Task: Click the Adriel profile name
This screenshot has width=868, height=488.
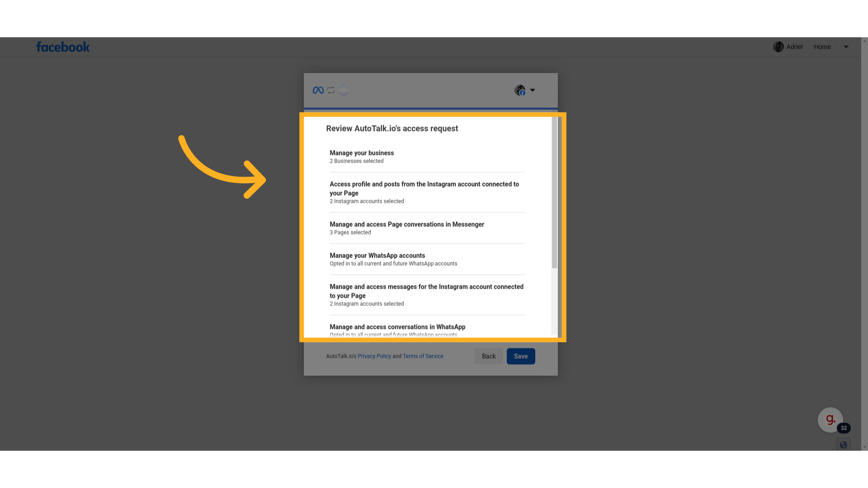Action: (x=794, y=47)
